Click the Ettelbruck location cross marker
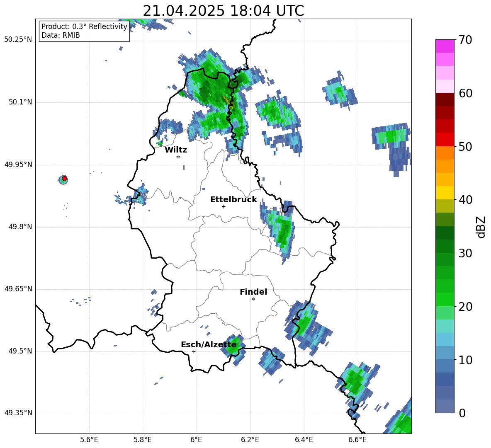Image resolution: width=491 pixels, height=448 pixels. pyautogui.click(x=224, y=206)
